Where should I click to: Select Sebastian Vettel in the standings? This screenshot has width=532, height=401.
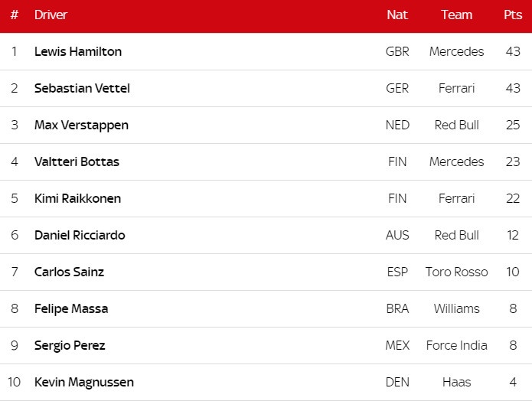pos(82,89)
